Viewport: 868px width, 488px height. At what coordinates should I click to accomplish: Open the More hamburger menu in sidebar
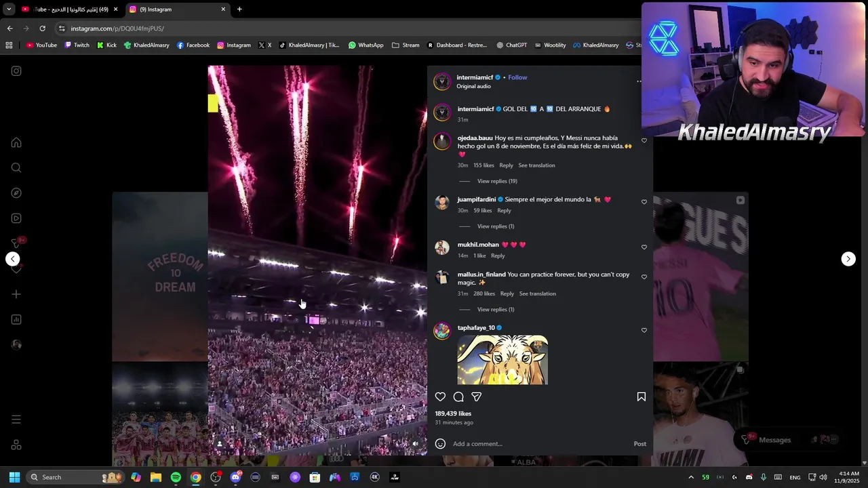coord(16,420)
